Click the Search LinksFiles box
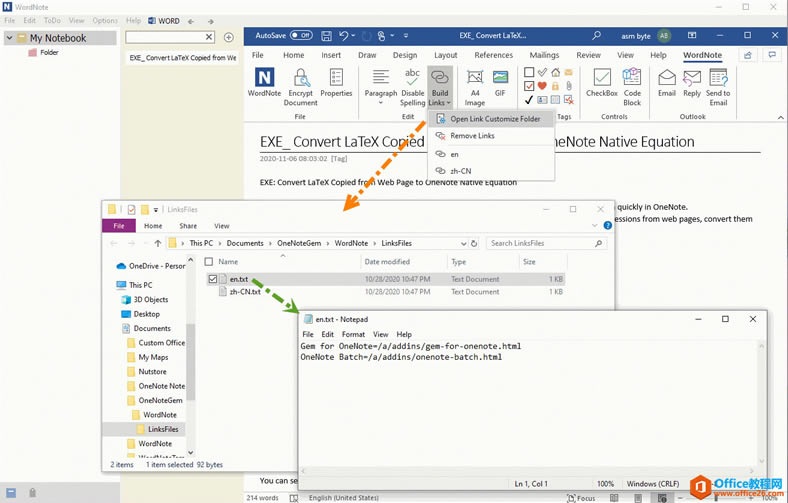788x503 pixels. 543,243
